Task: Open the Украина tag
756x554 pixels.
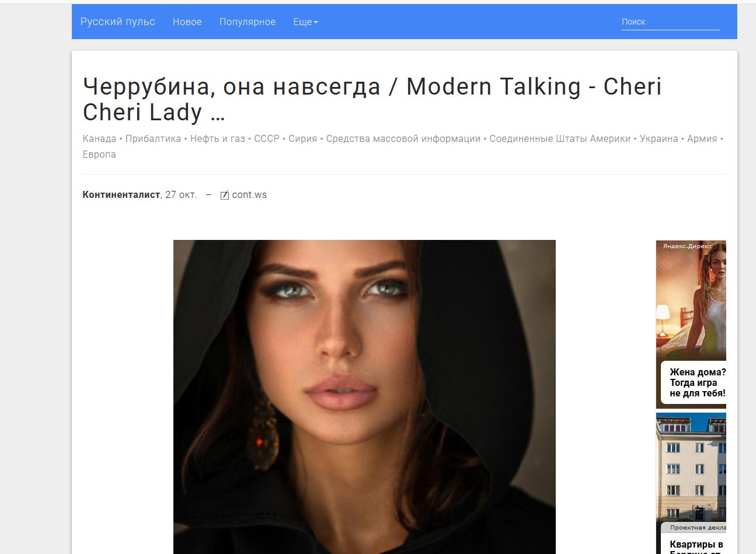Action: tap(659, 138)
